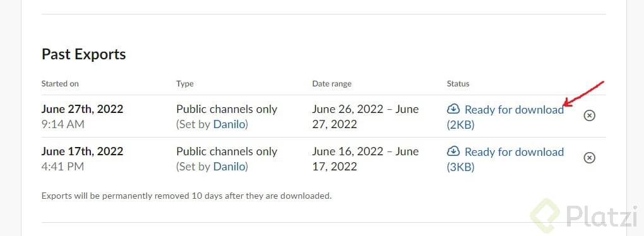Viewport: 644px width, 236px height.
Task: Open the 2KB Ready for download link
Action: point(505,117)
